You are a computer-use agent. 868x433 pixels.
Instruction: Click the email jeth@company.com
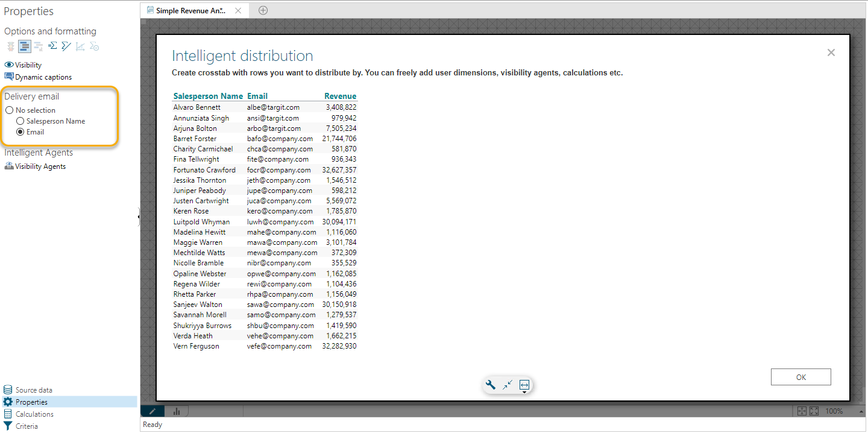tap(279, 180)
